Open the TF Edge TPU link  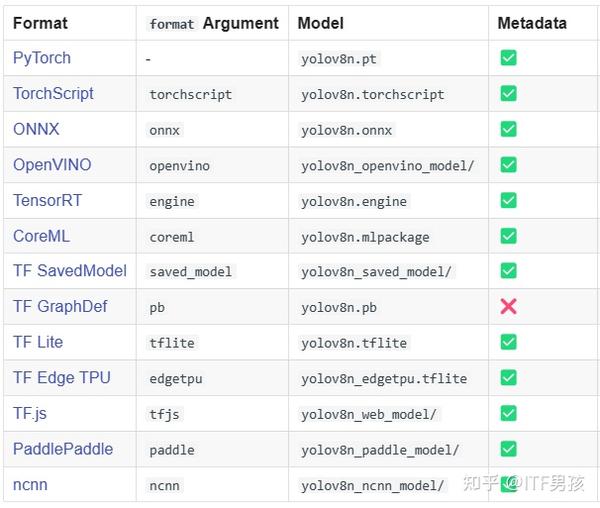click(x=62, y=378)
